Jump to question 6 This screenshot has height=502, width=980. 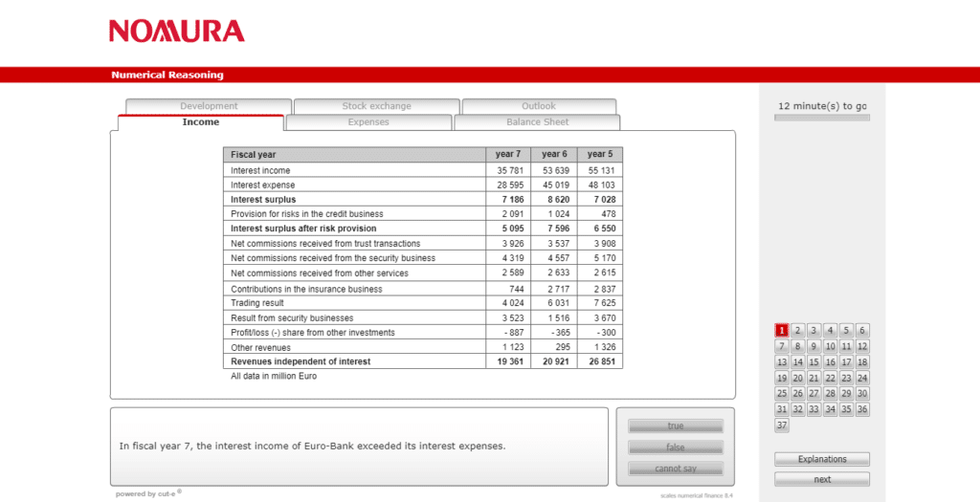[862, 331]
